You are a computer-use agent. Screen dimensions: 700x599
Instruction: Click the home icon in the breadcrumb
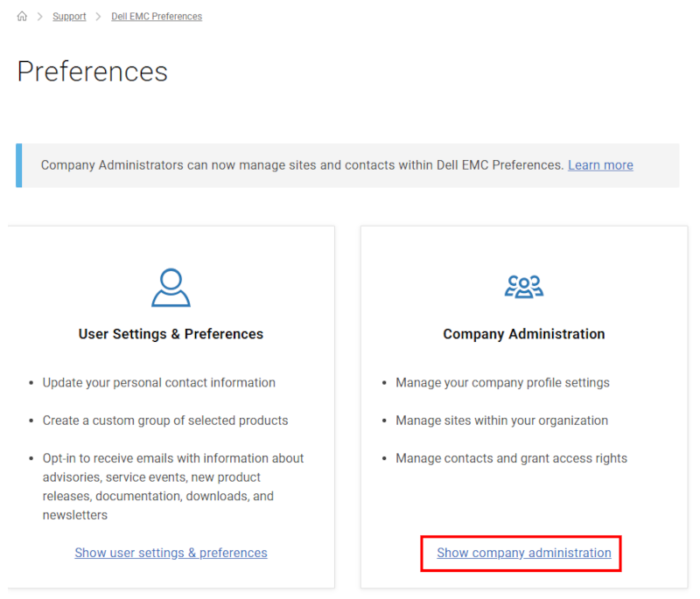coord(22,17)
